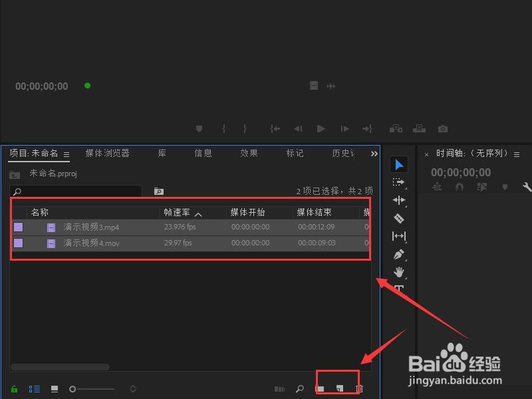Click the New Item icon
Viewport: 532px width, 399px height.
(x=340, y=389)
